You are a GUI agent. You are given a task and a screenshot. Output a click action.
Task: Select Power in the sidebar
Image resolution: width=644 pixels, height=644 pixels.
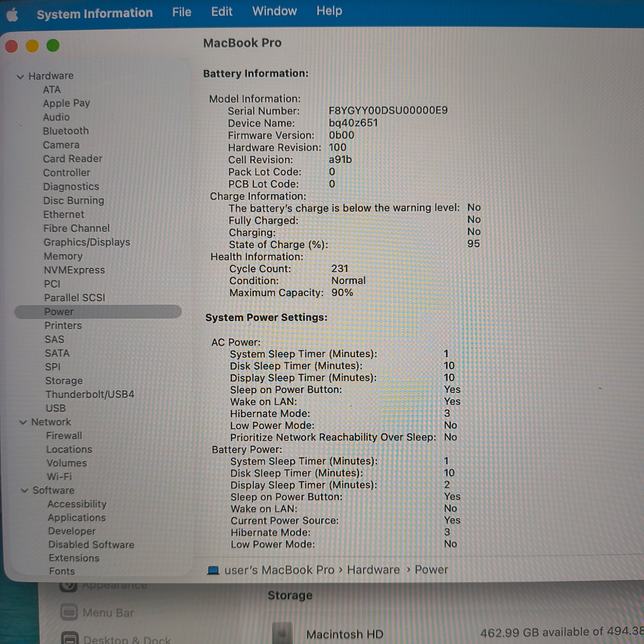59,312
